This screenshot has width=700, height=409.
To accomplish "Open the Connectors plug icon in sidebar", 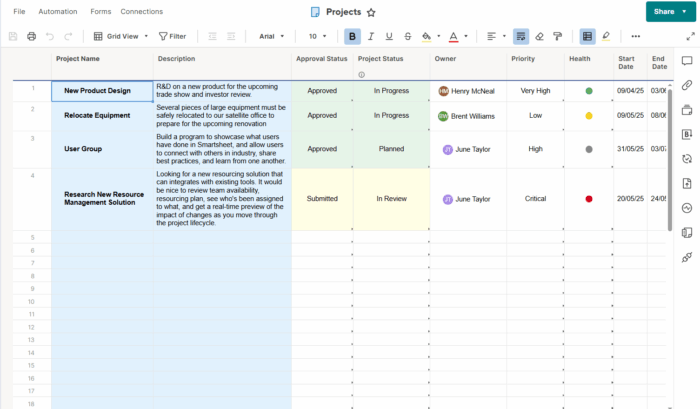I will 687,257.
